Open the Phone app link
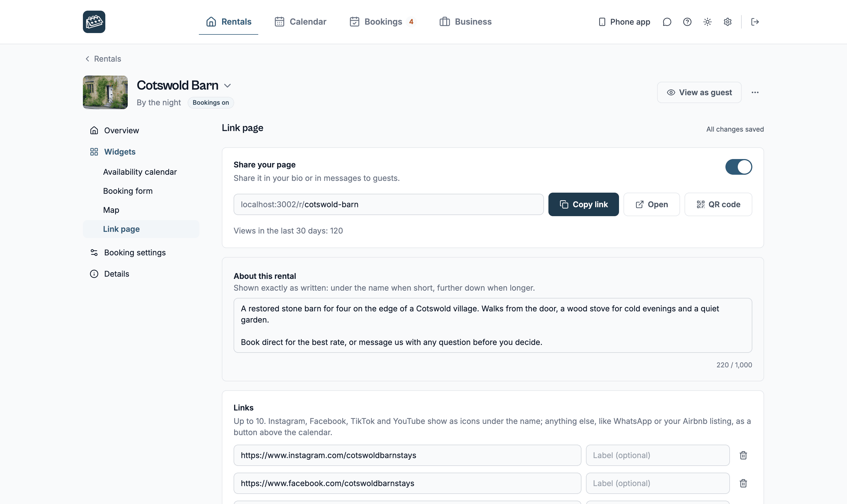This screenshot has height=504, width=847. click(x=624, y=22)
